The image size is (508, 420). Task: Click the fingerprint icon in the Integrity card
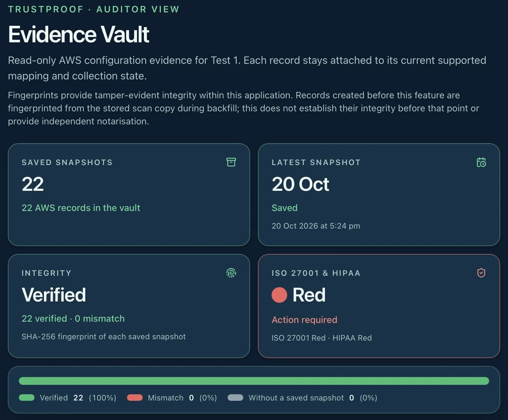click(231, 273)
